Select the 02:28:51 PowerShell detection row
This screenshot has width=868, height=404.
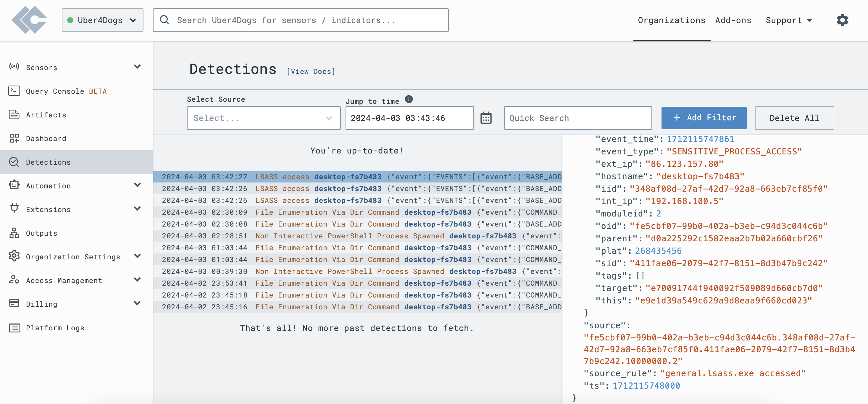tap(357, 236)
